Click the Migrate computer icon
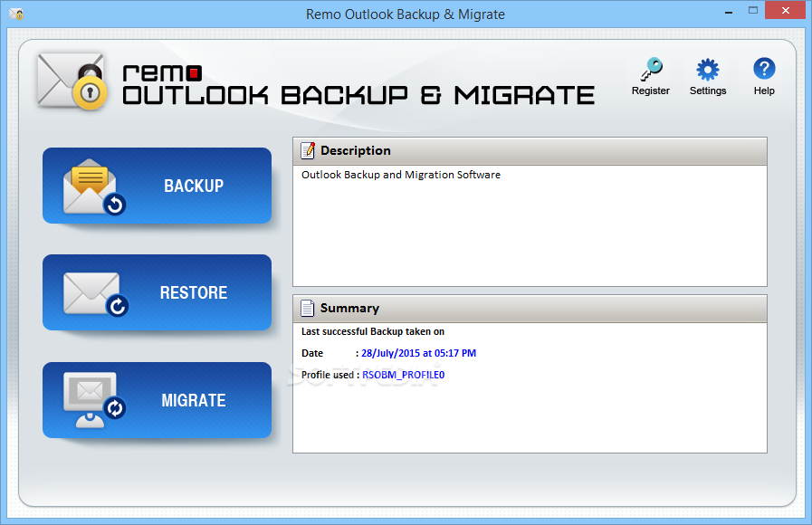 tap(94, 400)
